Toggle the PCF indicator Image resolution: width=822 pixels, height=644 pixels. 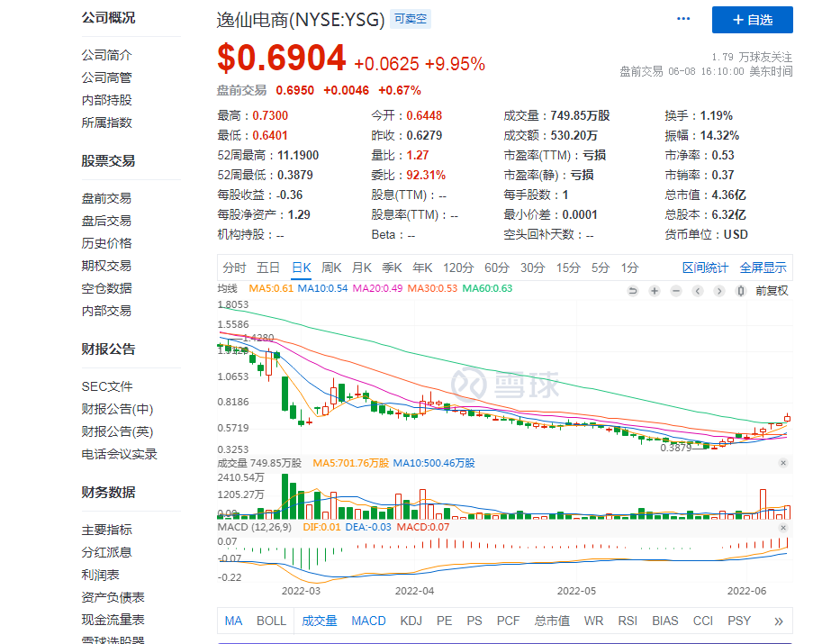pyautogui.click(x=508, y=621)
